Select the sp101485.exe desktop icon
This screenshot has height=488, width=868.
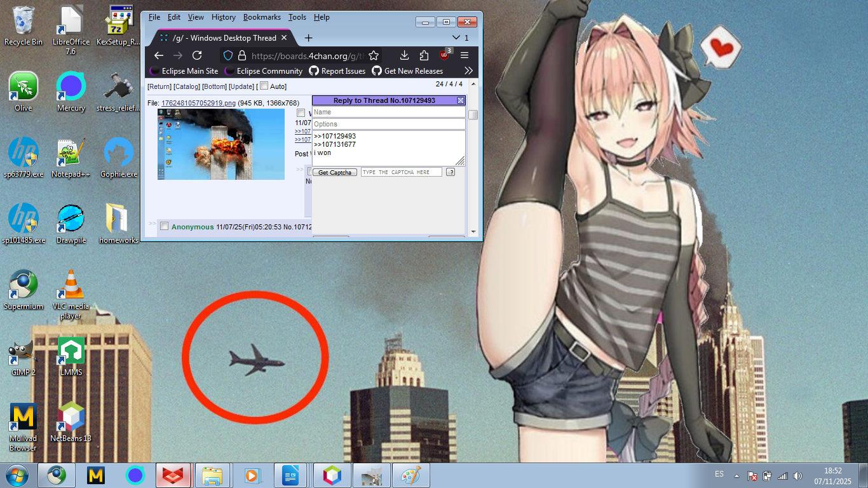click(x=24, y=224)
